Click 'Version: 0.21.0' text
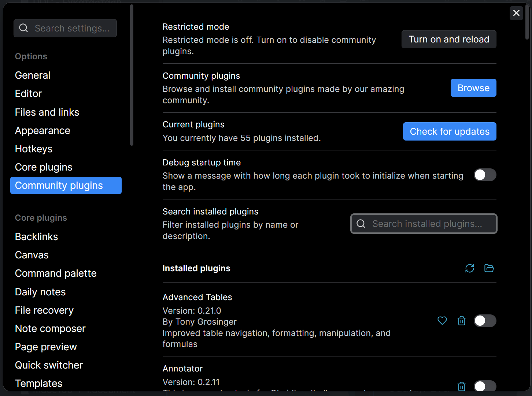The image size is (532, 396). click(x=192, y=311)
